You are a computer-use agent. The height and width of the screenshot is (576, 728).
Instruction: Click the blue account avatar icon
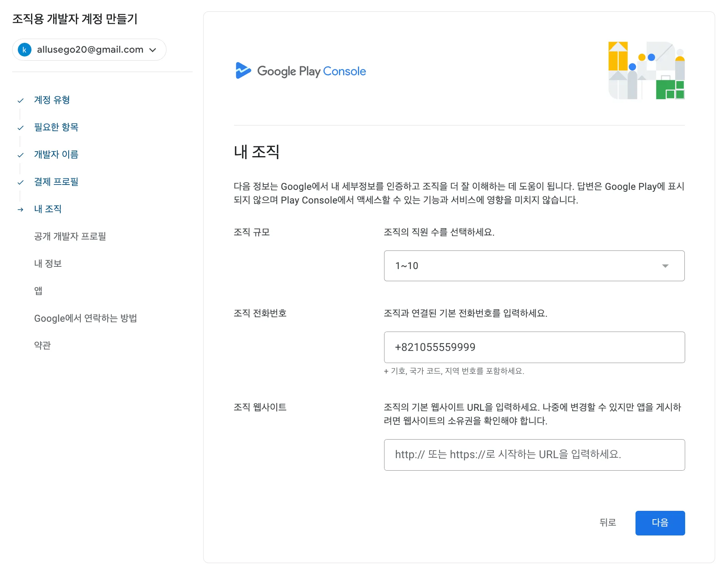coord(25,50)
